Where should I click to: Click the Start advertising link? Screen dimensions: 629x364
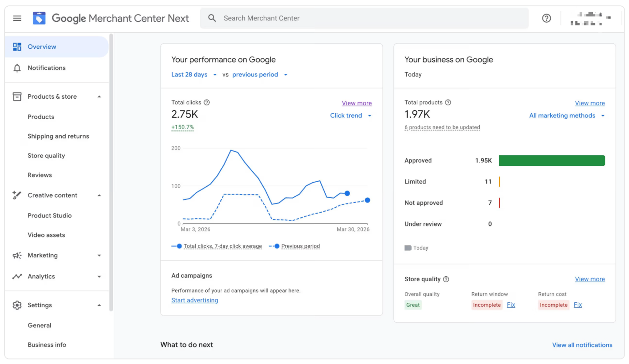click(194, 300)
